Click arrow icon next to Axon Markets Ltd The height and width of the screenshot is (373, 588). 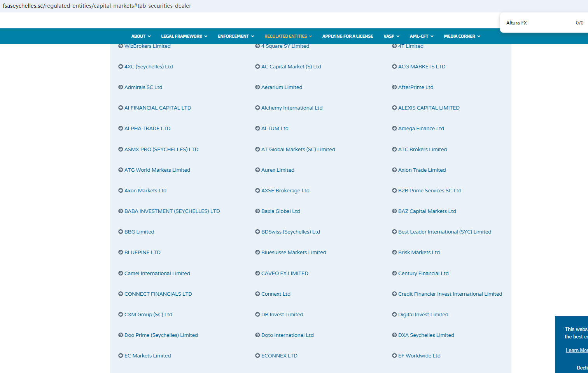121,190
